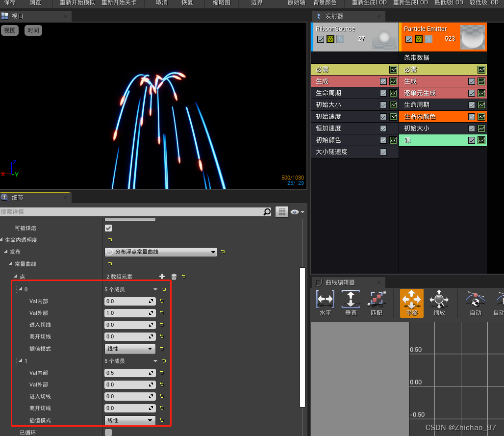Click 背景颜色 in the top toolbar
504x436 pixels.
pos(325,3)
